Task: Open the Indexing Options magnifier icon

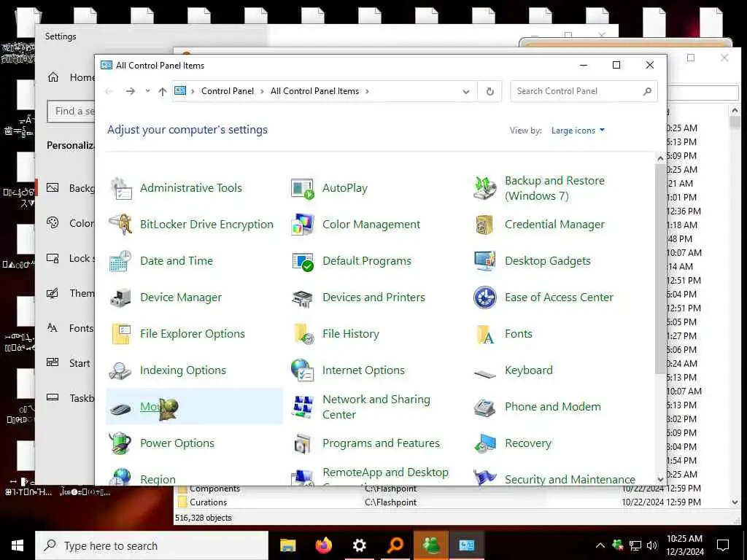Action: tap(120, 370)
